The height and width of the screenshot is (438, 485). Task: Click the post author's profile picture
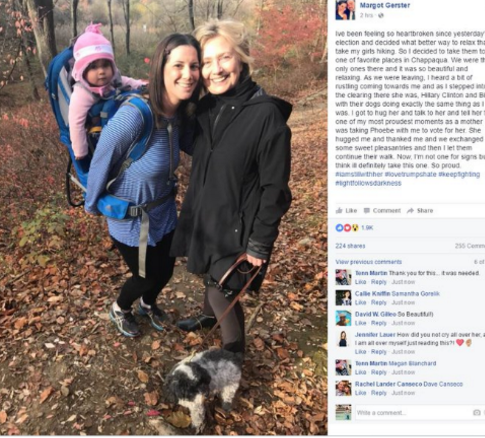(346, 10)
